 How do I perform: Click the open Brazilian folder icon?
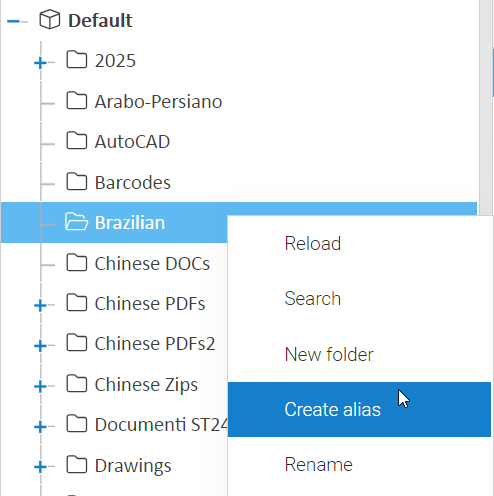77,222
